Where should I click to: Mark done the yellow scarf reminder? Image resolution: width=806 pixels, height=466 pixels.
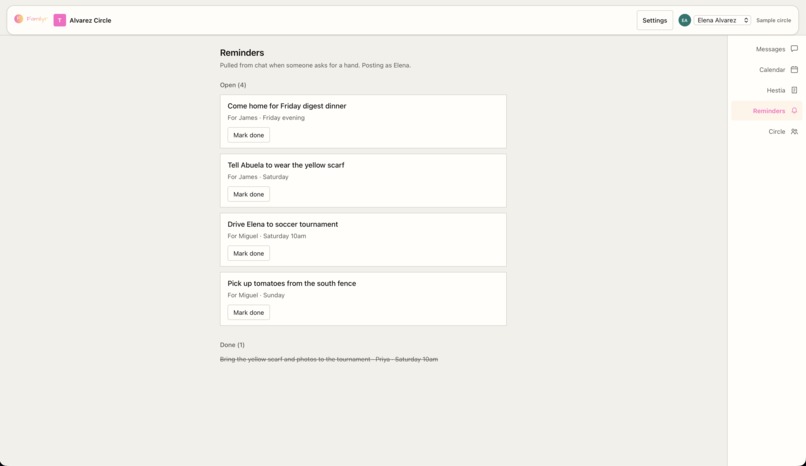(x=248, y=194)
